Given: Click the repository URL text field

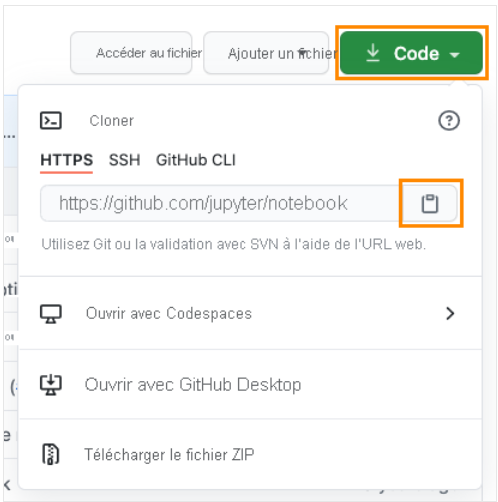Looking at the screenshot, I should point(221,203).
